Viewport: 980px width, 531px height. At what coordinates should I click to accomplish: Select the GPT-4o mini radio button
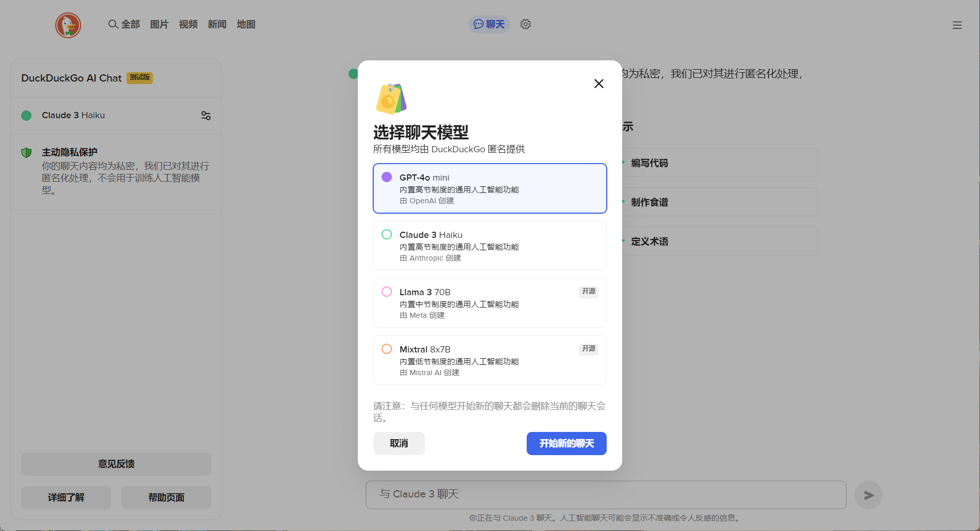[387, 177]
